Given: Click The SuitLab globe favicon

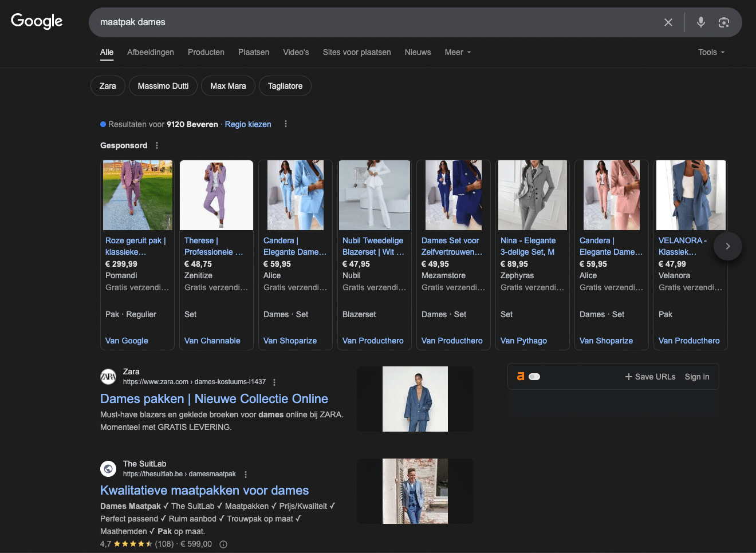Looking at the screenshot, I should click(x=108, y=468).
